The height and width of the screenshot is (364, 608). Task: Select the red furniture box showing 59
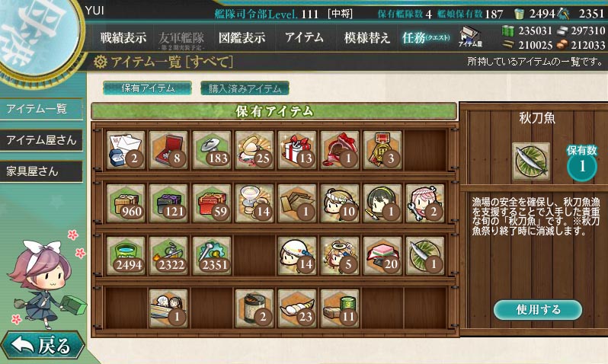click(x=211, y=203)
